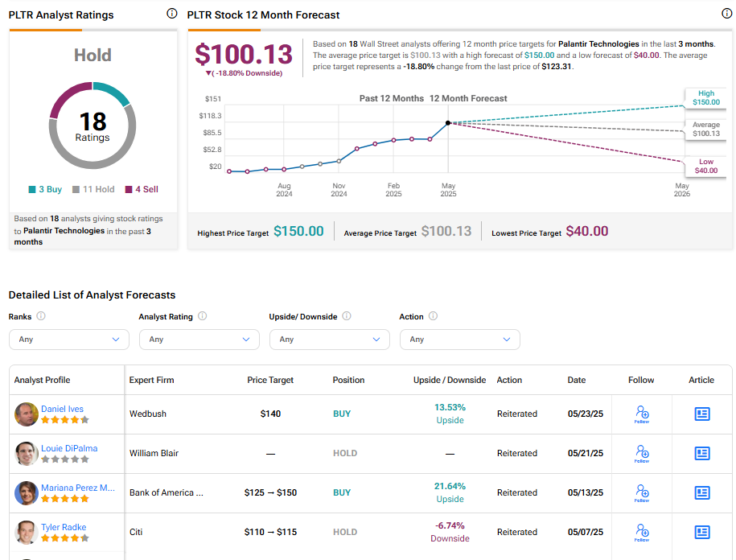
Task: Expand the Analyst Rating filter dropdown
Action: (x=199, y=340)
